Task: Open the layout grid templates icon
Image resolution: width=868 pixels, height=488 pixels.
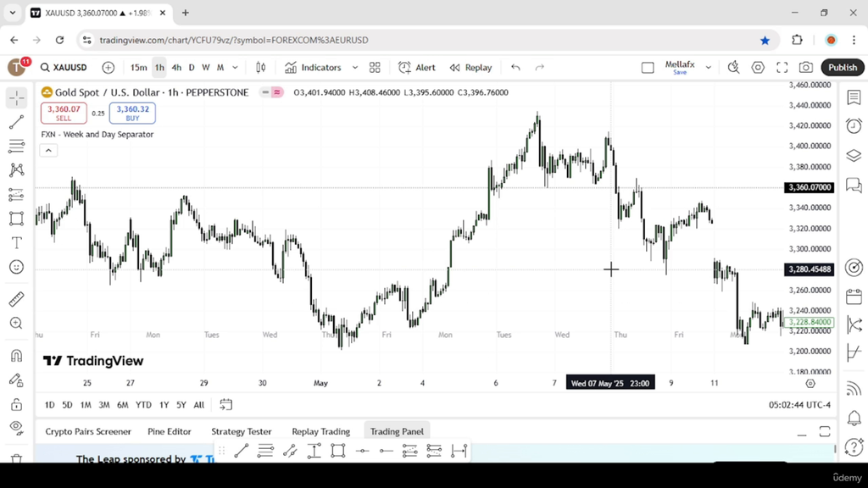Action: click(x=375, y=68)
